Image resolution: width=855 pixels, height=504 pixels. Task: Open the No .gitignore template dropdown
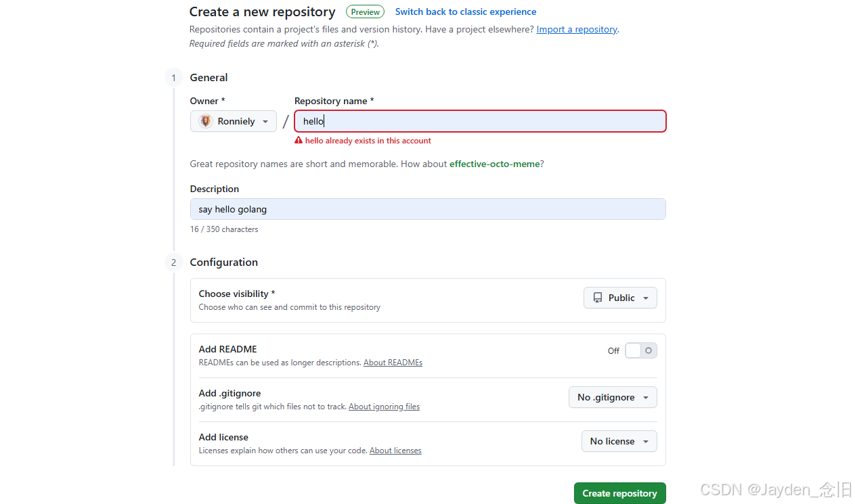pos(613,397)
